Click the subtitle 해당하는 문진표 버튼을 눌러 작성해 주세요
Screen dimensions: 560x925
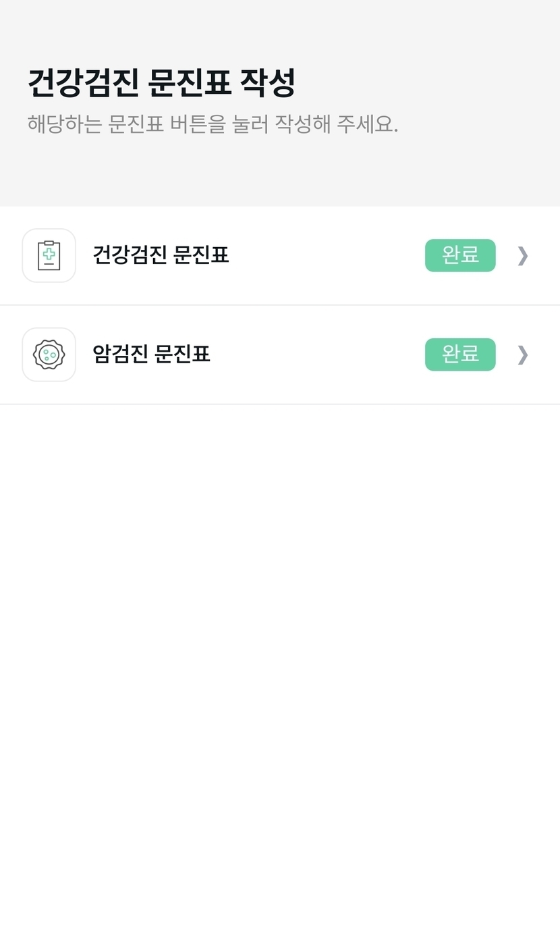point(213,124)
